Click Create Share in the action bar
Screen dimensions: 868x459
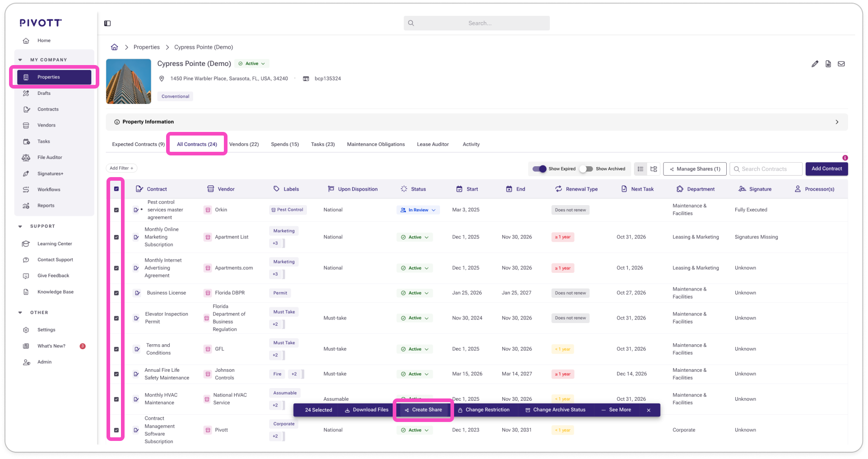click(423, 410)
